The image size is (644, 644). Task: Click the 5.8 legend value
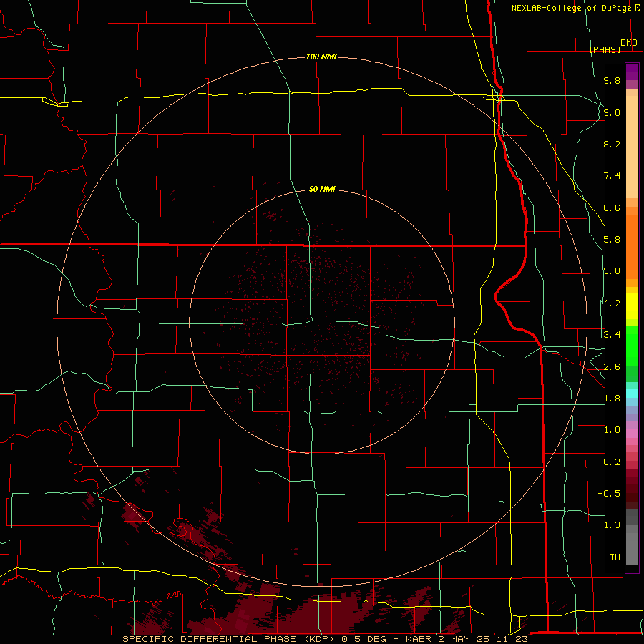pos(612,240)
